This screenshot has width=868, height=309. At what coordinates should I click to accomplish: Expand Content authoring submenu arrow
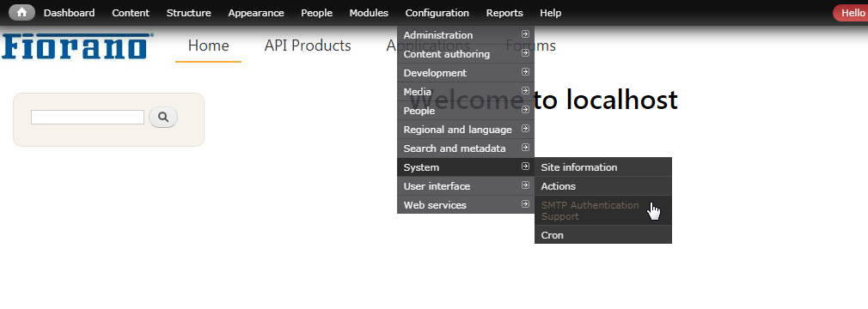point(525,53)
